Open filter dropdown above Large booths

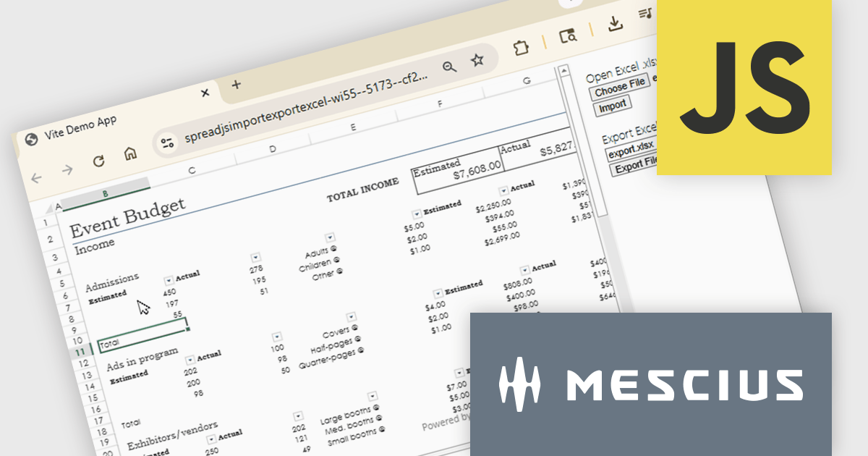[x=372, y=397]
